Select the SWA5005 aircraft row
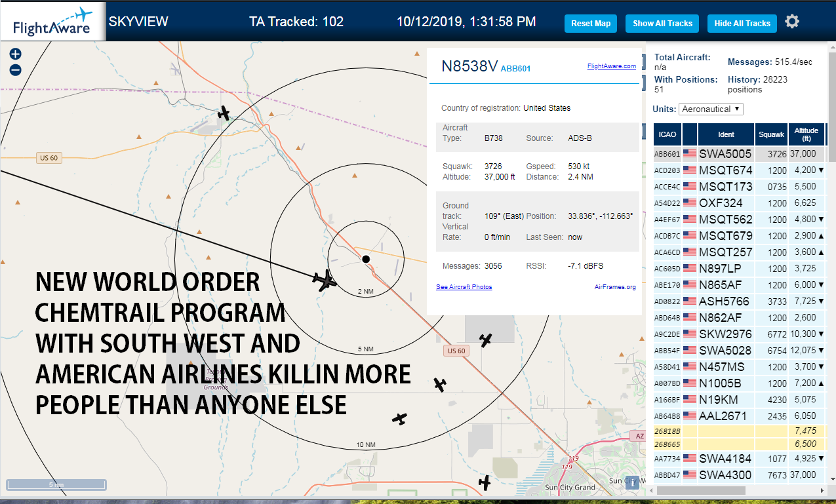Screen dimensions: 836x504 click(739, 153)
